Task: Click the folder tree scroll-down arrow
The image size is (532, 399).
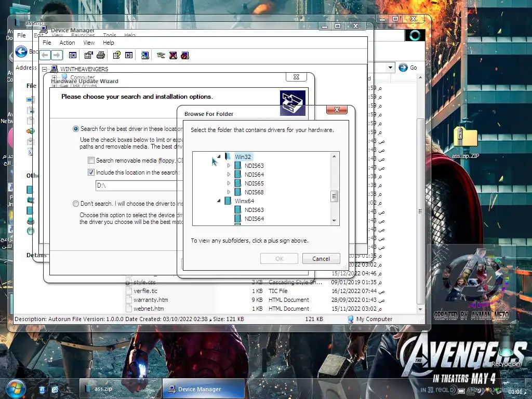Action: pyautogui.click(x=334, y=220)
